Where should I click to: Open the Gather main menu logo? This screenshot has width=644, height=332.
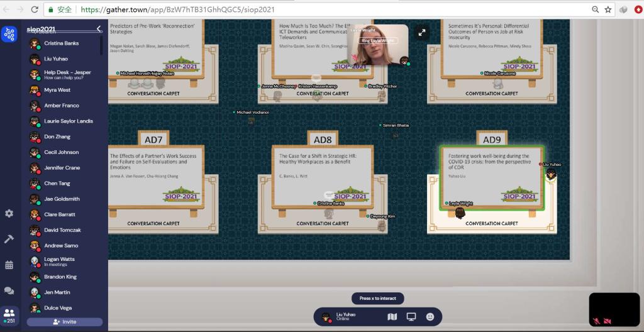9,34
